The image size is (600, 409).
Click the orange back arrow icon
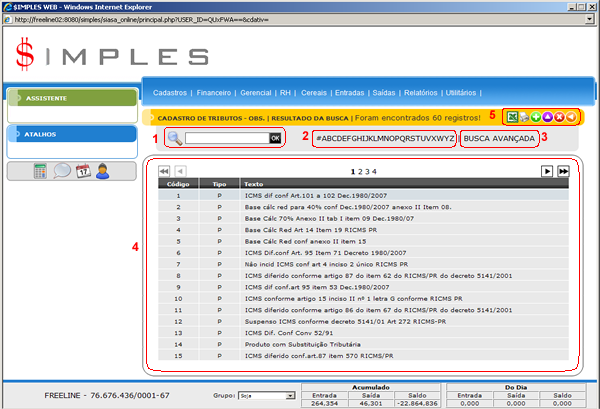coord(570,117)
